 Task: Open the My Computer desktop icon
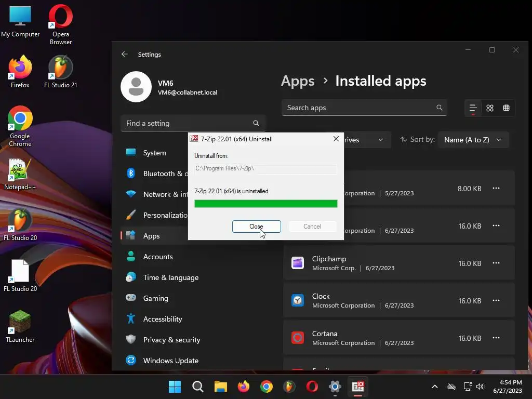coord(20,21)
